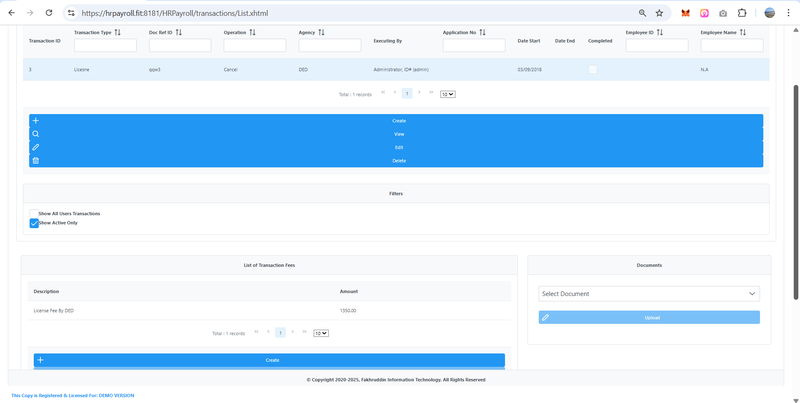The width and height of the screenshot is (800, 403).
Task: Select page 1 in fees paginator
Action: click(x=280, y=332)
